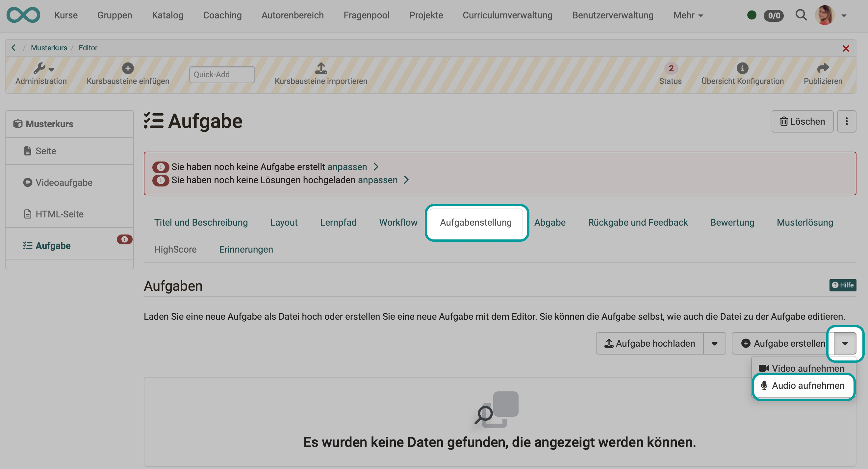Switch to the Workflow tab
The height and width of the screenshot is (469, 868).
point(398,222)
